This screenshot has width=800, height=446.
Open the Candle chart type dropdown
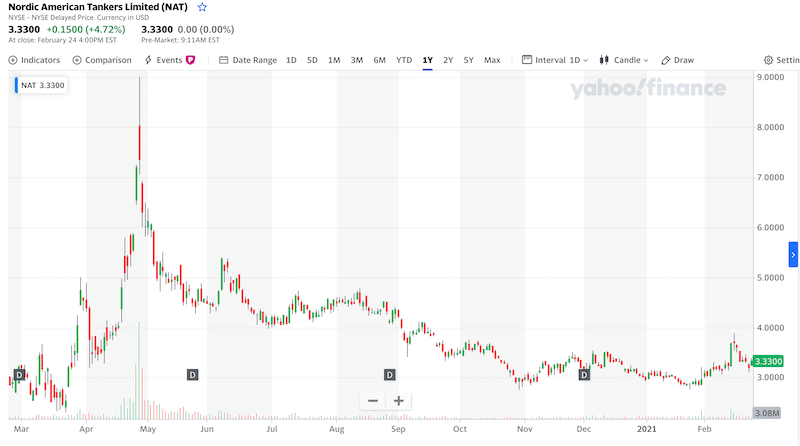[623, 60]
